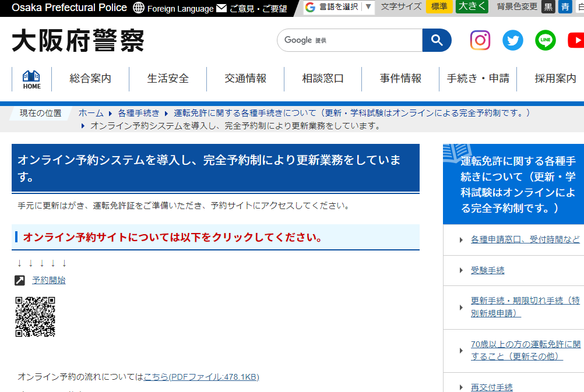Screen dimensions: 584x392
Task: Select the 交通情報 navigation menu item
Action: point(245,79)
